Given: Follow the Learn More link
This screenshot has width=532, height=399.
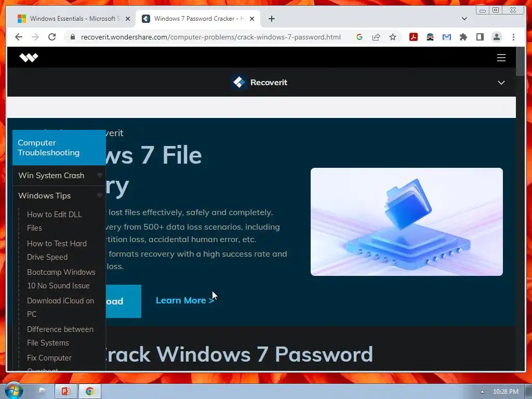Looking at the screenshot, I should point(185,300).
